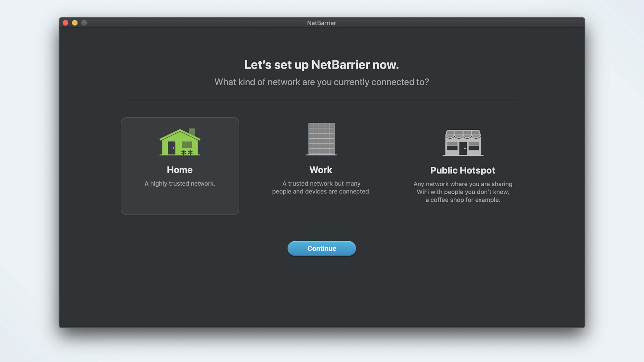This screenshot has height=362, width=644.
Task: Click the network type question subtitle
Action: pos(322,82)
